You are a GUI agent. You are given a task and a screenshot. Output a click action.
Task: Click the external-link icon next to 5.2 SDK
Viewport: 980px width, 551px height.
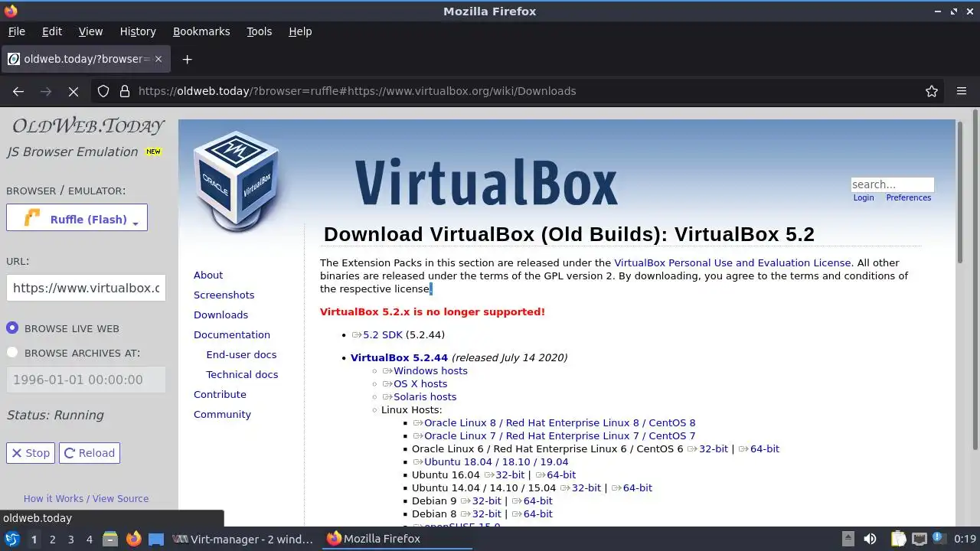point(356,335)
